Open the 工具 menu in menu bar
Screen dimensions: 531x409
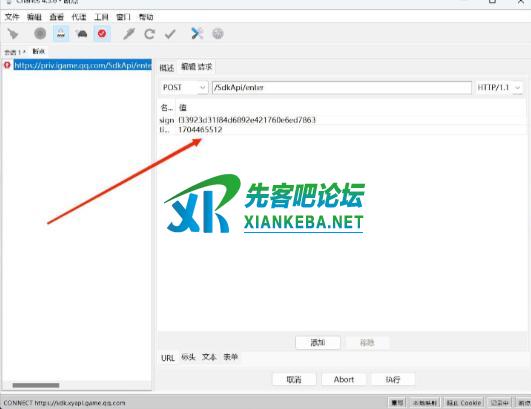[101, 17]
